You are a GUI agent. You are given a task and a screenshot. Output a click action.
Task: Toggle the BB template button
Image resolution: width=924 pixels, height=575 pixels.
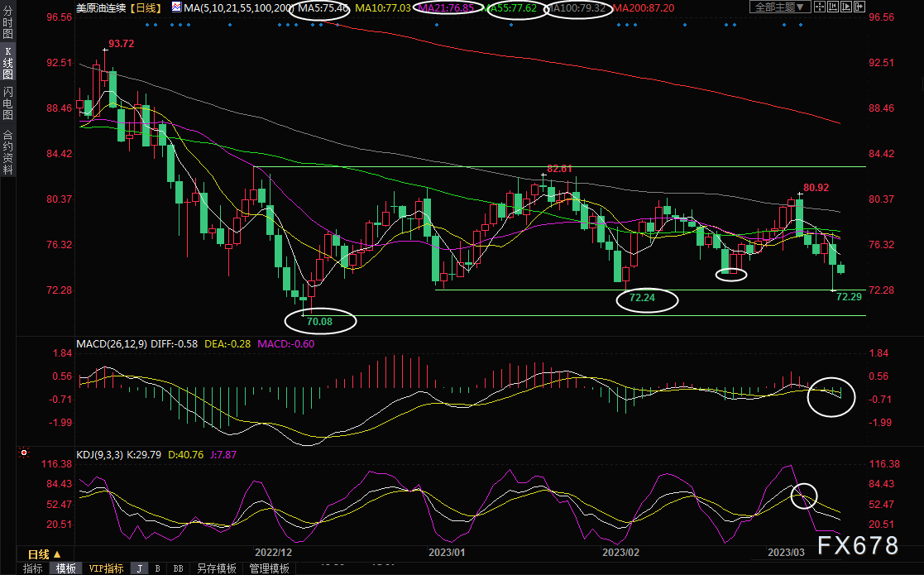click(x=178, y=568)
